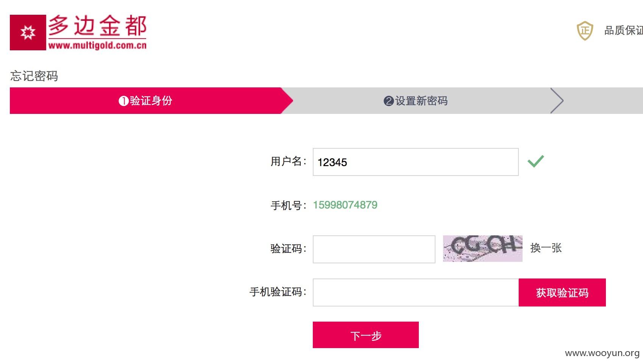Click the 品质保证 text label

pos(623,30)
